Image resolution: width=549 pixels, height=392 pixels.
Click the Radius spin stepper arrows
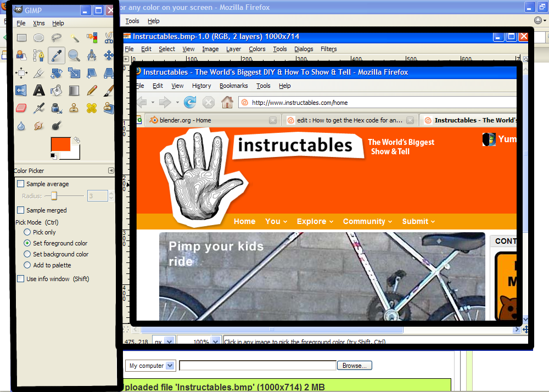111,195
